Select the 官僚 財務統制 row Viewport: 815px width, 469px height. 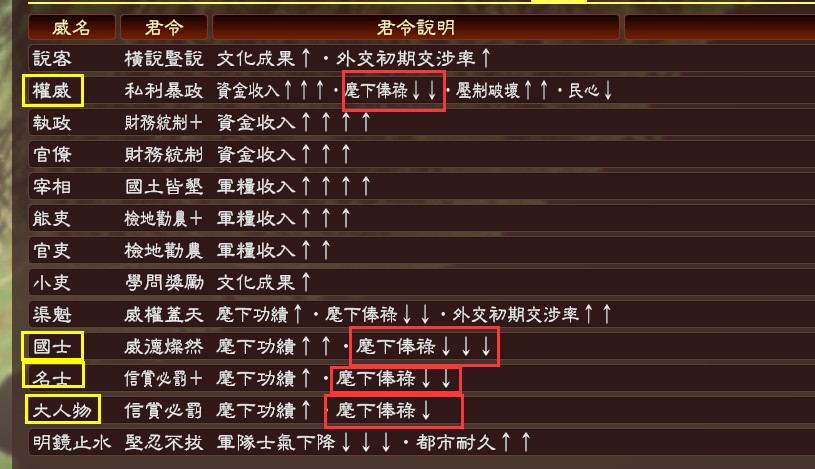pyautogui.click(x=422, y=154)
